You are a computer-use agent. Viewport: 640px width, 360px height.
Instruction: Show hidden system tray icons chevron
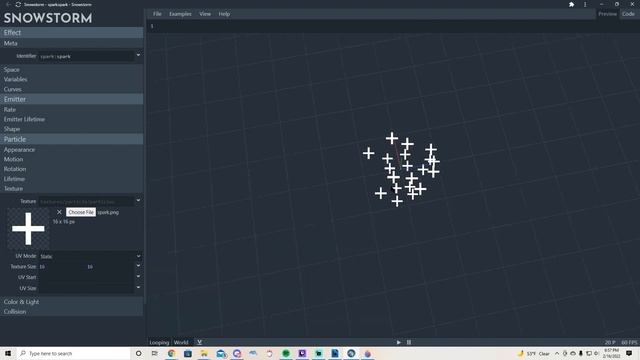pyautogui.click(x=557, y=353)
